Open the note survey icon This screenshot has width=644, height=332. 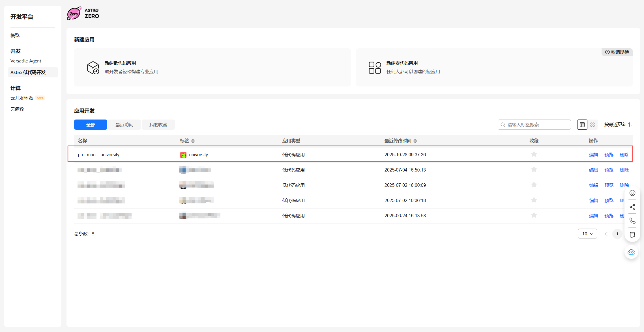pyautogui.click(x=632, y=235)
